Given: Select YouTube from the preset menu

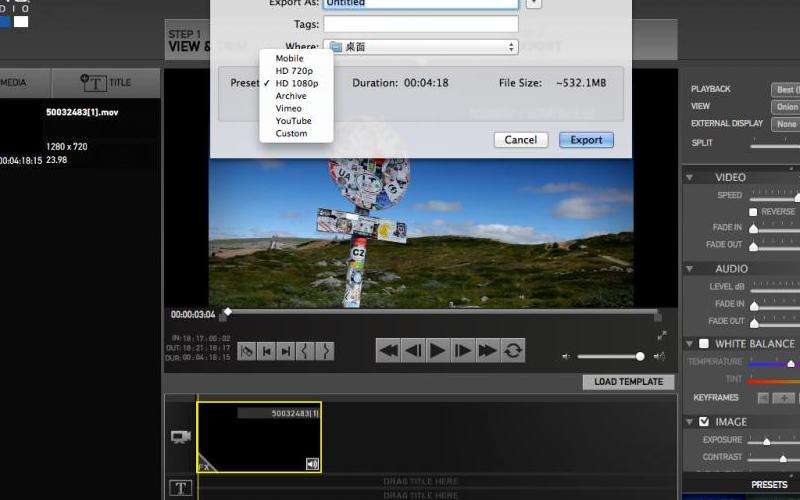Looking at the screenshot, I should pos(293,121).
